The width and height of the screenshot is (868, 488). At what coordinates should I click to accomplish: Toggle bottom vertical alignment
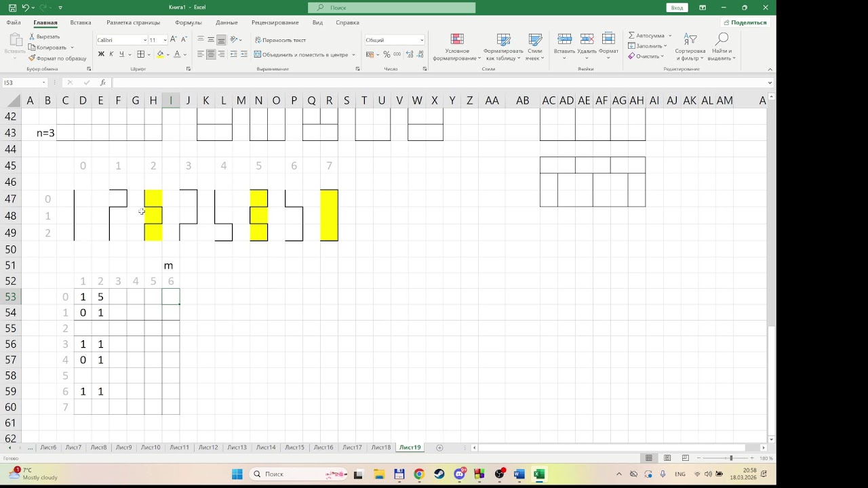[x=221, y=40]
